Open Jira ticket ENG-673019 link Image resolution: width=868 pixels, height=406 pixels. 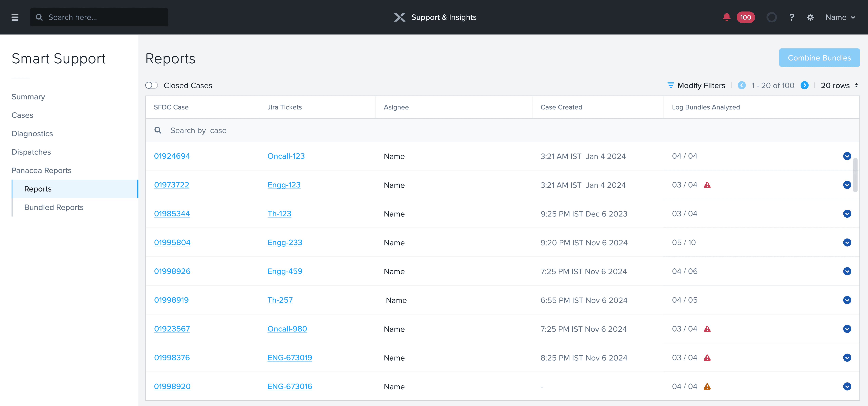pos(289,358)
